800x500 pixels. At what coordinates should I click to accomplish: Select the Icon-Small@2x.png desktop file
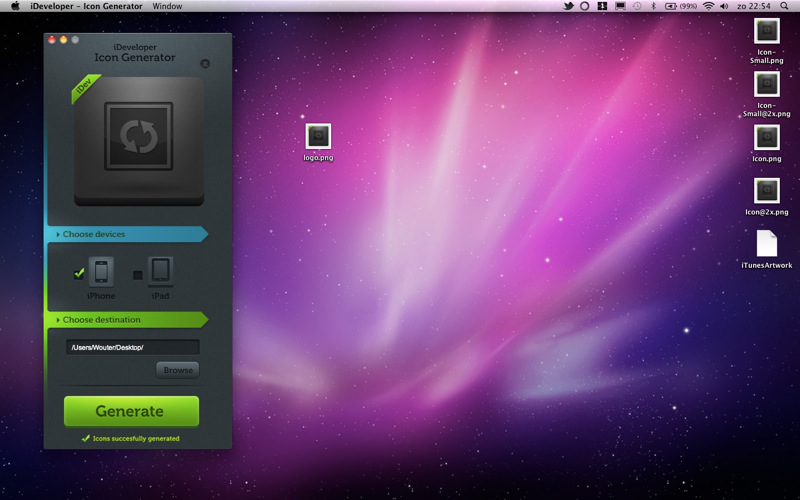766,95
